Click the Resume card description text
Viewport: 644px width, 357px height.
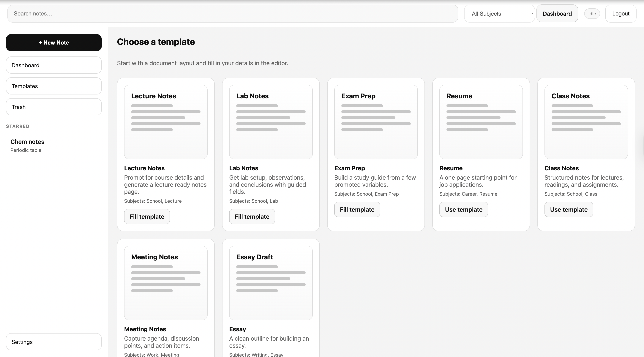pyautogui.click(x=478, y=181)
